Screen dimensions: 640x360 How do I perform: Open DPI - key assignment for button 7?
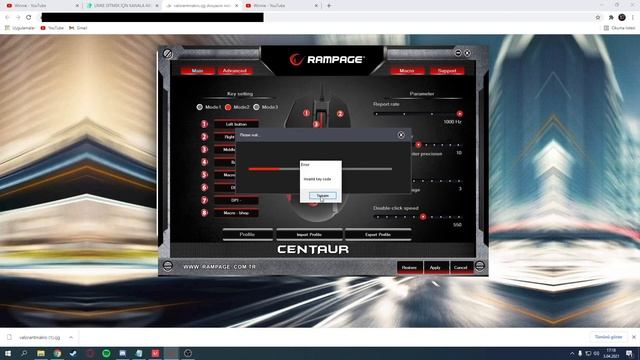(x=236, y=200)
